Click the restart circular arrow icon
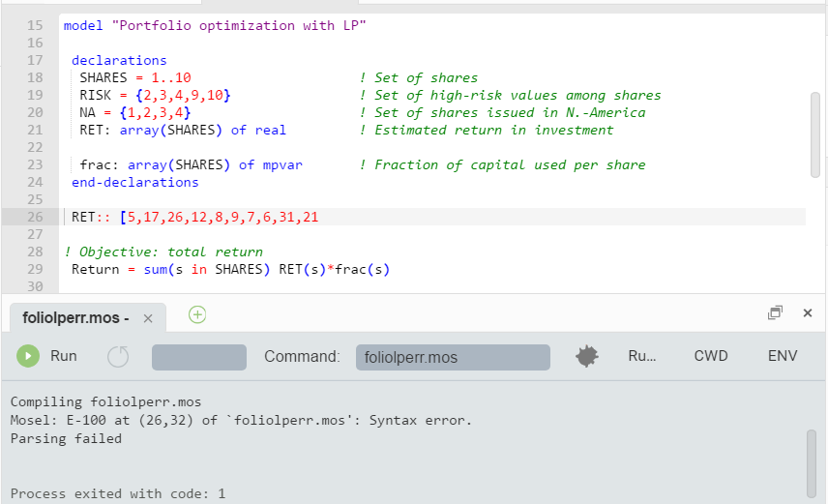828x504 pixels. click(x=118, y=357)
